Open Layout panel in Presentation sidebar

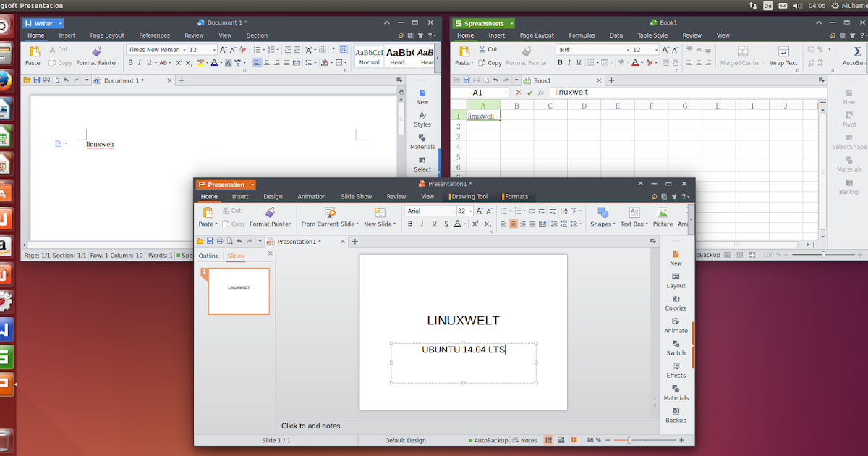click(676, 280)
